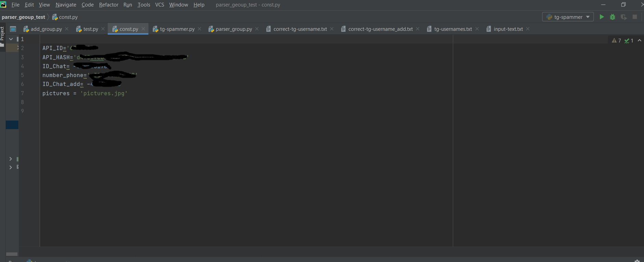Image resolution: width=644 pixels, height=262 pixels.
Task: Close the add_group.py tab
Action: pos(67,29)
